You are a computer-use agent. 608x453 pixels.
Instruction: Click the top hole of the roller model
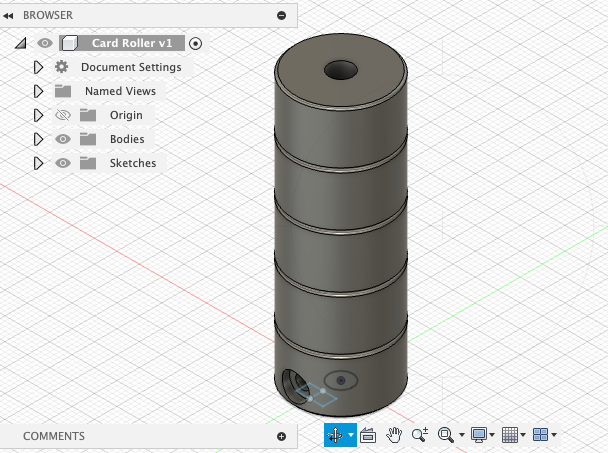341,70
